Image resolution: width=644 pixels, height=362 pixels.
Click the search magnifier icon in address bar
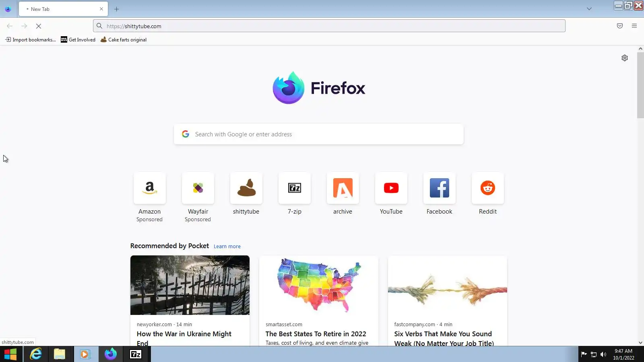click(99, 26)
